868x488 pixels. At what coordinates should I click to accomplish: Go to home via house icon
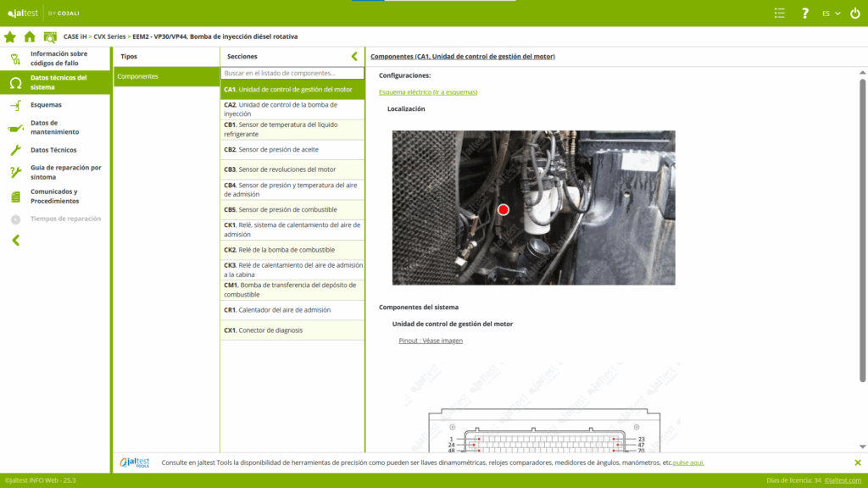pyautogui.click(x=30, y=36)
